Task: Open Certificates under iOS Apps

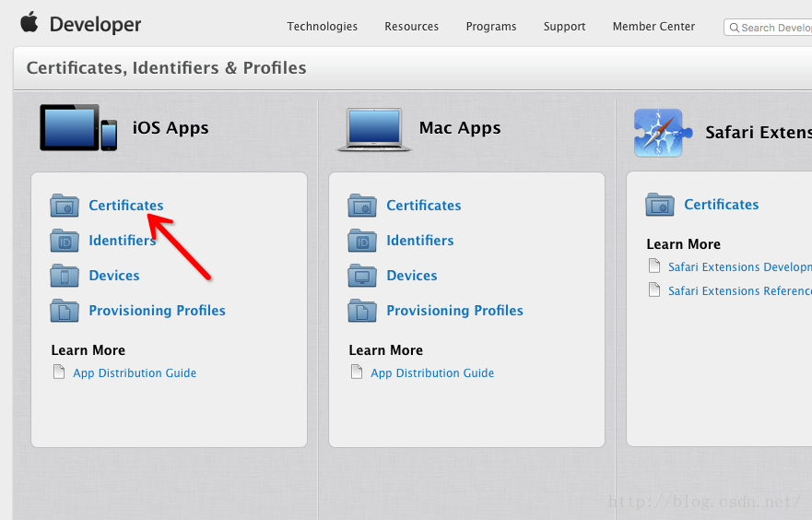Action: [126, 206]
